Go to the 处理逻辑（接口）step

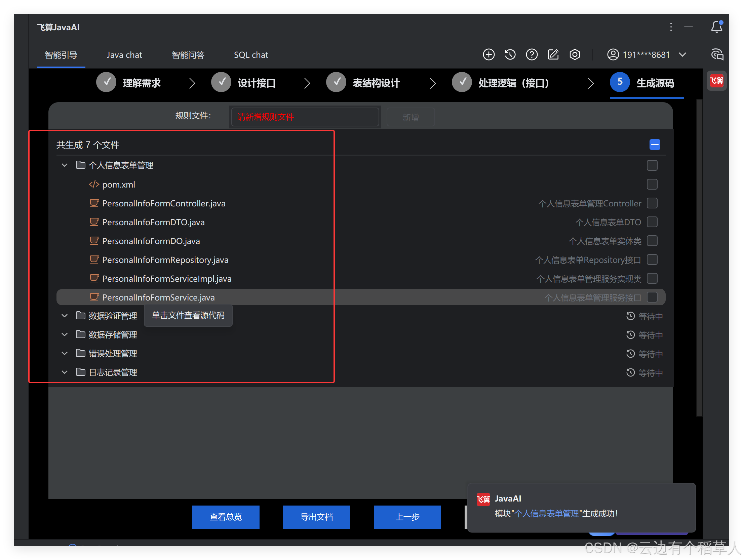(501, 83)
